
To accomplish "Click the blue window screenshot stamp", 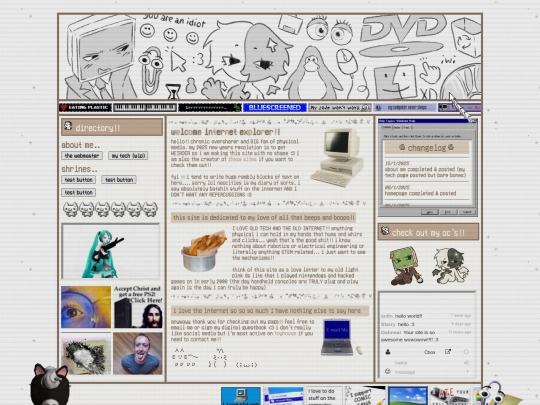I will pyautogui.click(x=283, y=396).
